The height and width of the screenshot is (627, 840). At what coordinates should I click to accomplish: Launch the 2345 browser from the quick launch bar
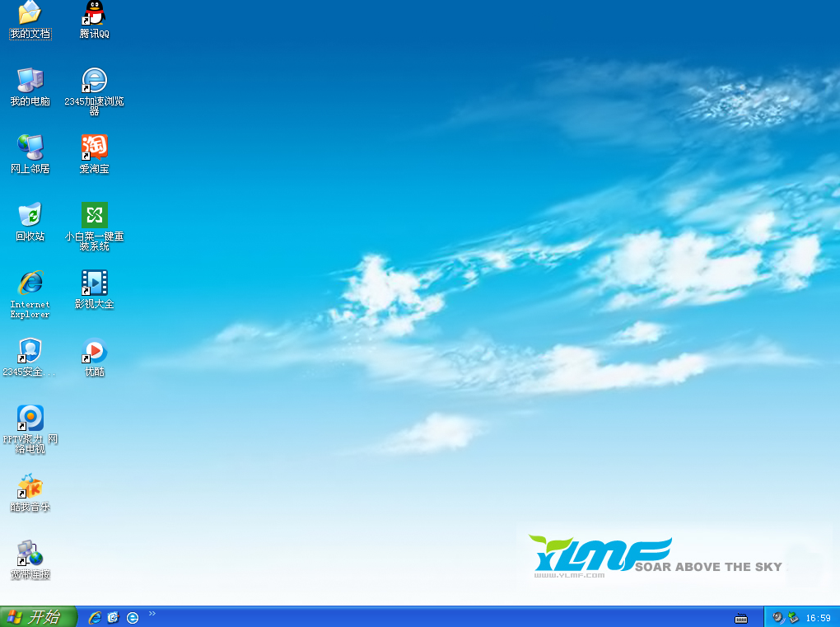133,618
